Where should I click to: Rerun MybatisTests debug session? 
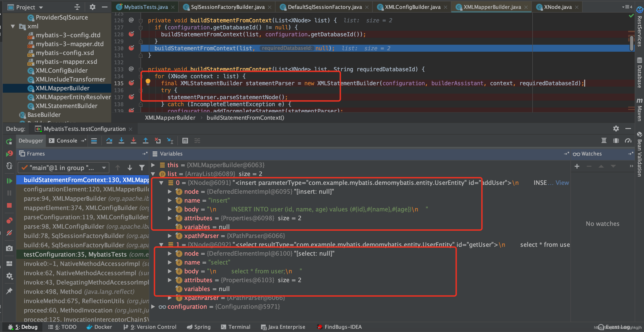pos(9,142)
